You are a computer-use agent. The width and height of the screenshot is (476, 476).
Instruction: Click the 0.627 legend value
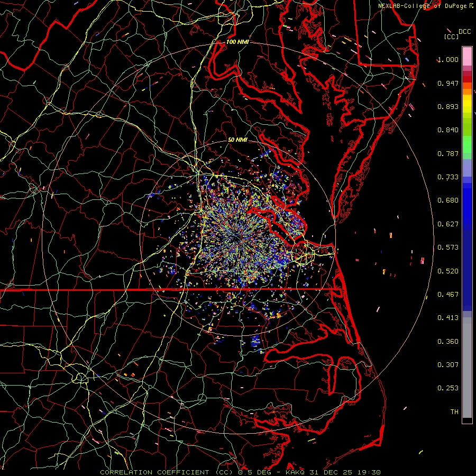[448, 224]
